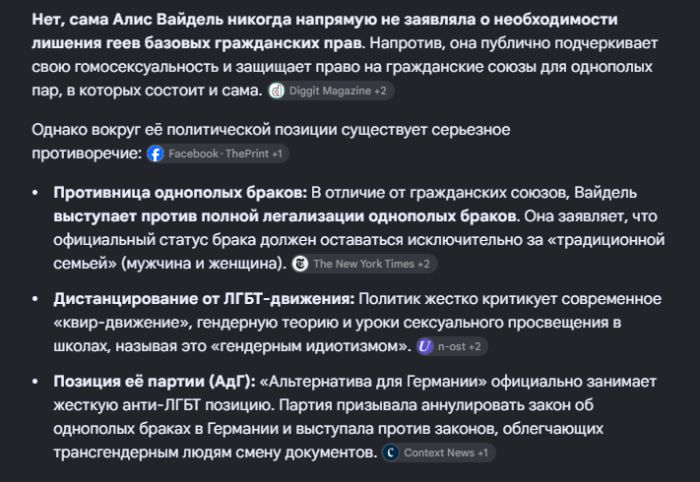Expand the +2 sources next to n-ost
This screenshot has height=482, width=700.
coord(475,346)
